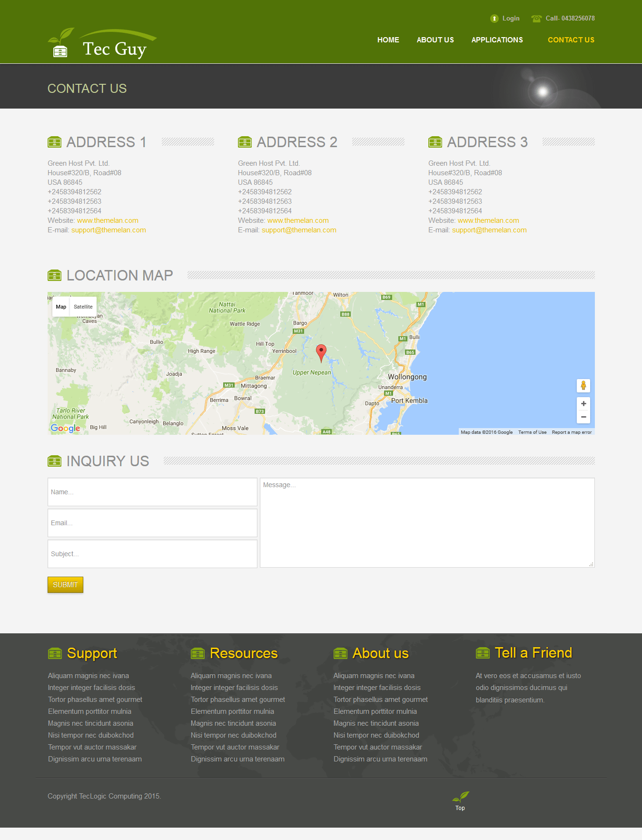The height and width of the screenshot is (840, 642).
Task: Submit the inquiry form
Action: tap(65, 585)
